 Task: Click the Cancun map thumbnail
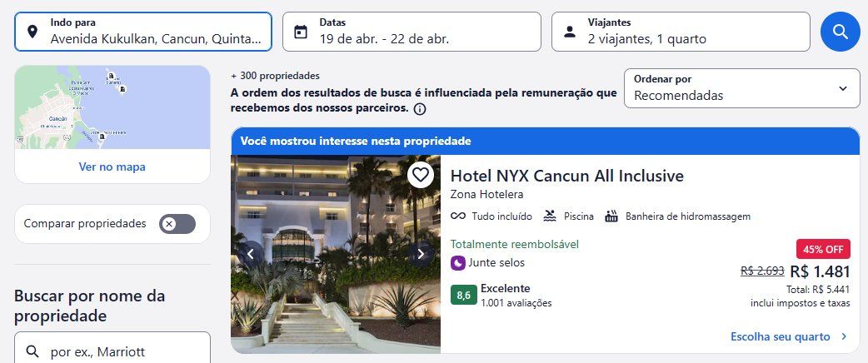(x=112, y=107)
